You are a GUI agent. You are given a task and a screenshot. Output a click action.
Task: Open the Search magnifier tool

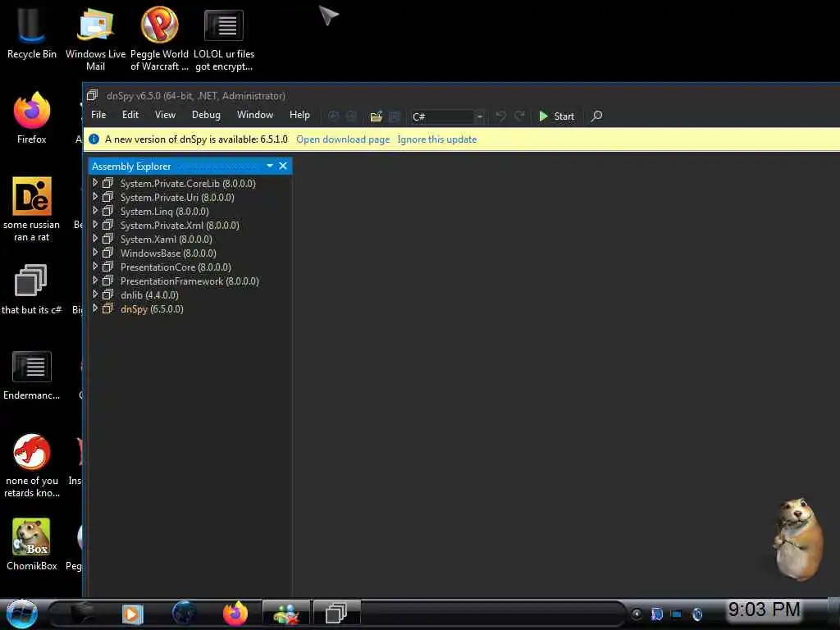[596, 116]
